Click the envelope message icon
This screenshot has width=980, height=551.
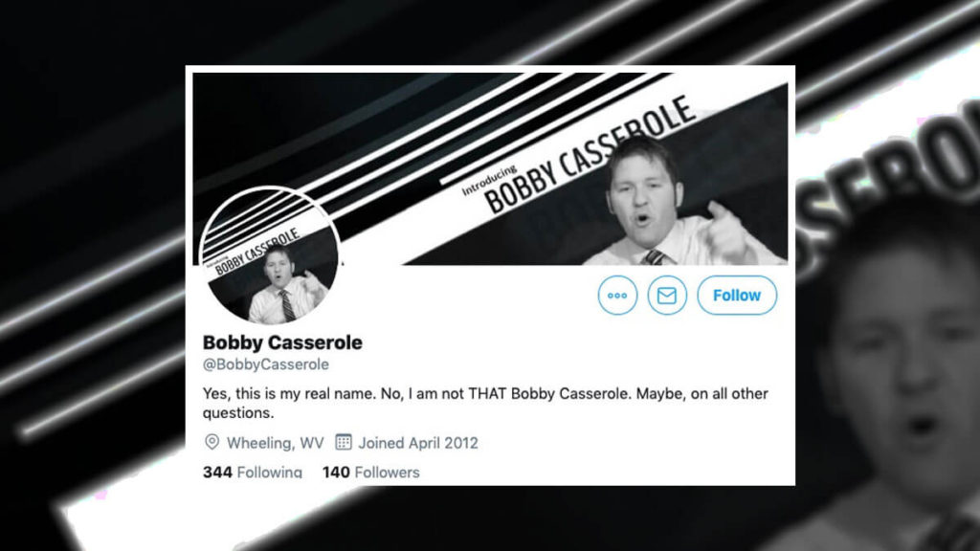[x=667, y=296]
